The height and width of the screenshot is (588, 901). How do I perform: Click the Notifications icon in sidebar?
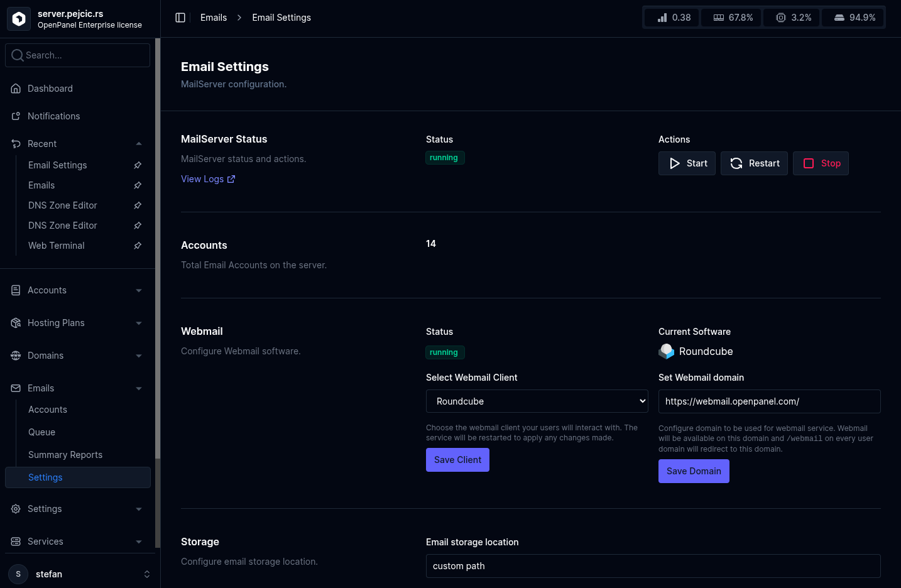click(16, 116)
